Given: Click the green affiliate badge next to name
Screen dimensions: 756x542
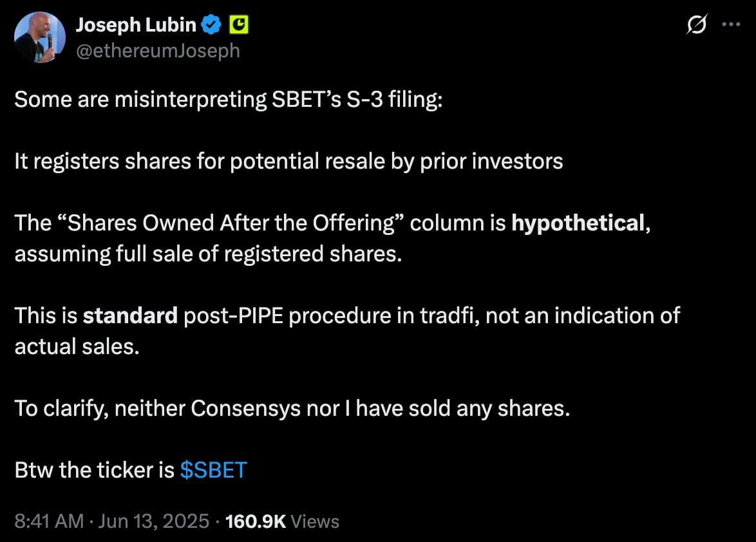Looking at the screenshot, I should (x=239, y=24).
